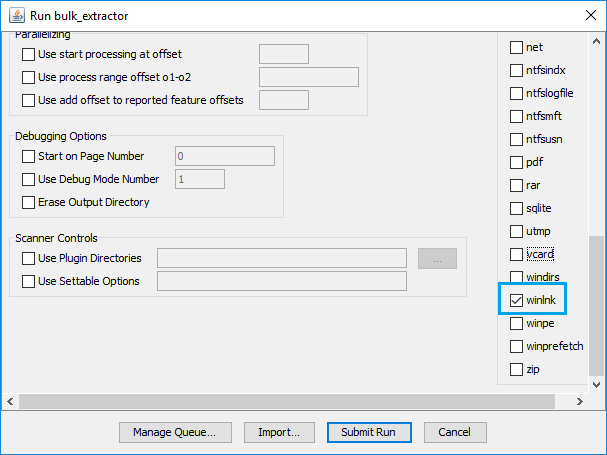The width and height of the screenshot is (607, 455).
Task: Click the Java icon in title bar
Action: [x=16, y=15]
